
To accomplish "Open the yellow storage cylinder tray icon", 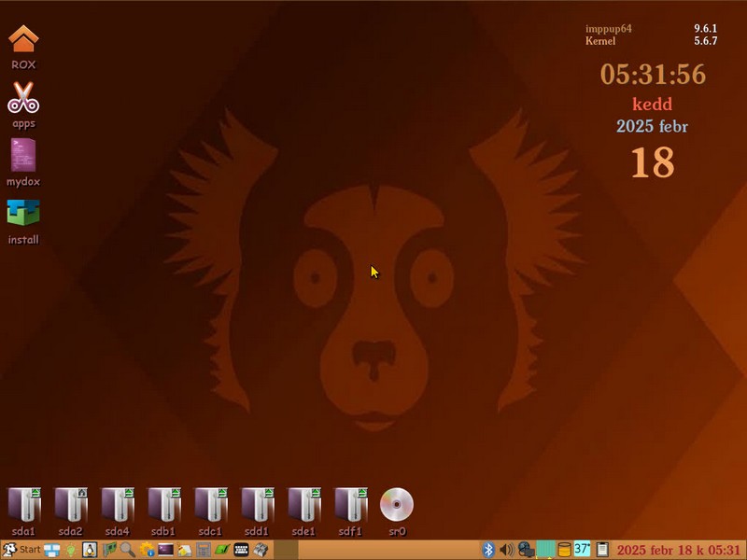I will [x=564, y=550].
